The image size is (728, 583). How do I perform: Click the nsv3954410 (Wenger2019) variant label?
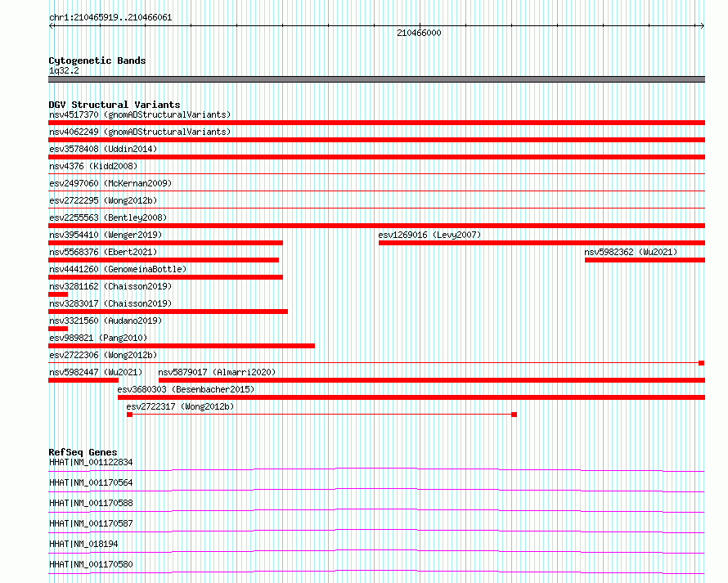pos(106,235)
